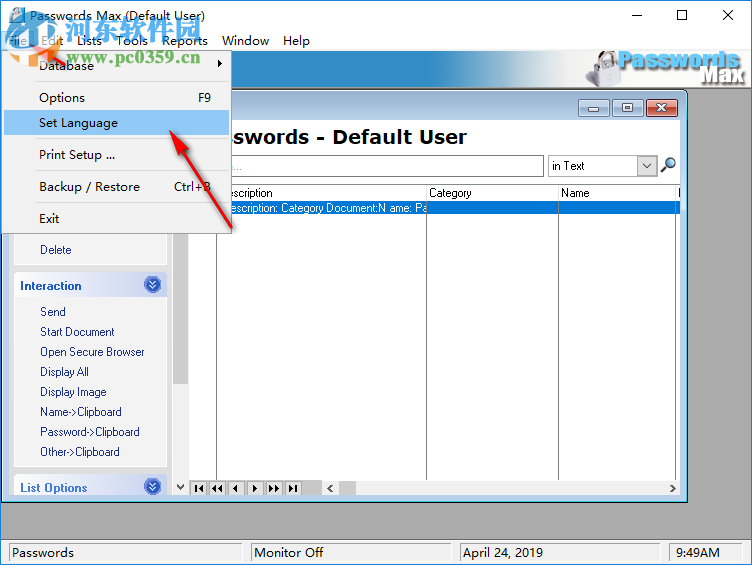Image resolution: width=752 pixels, height=565 pixels.
Task: Open the Database submenu
Action: click(116, 65)
